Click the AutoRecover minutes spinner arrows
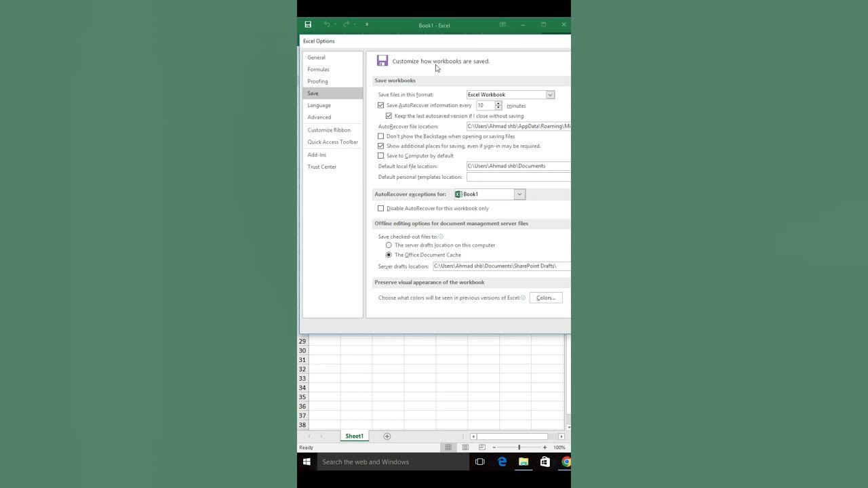Image resolution: width=868 pixels, height=488 pixels. coord(498,106)
